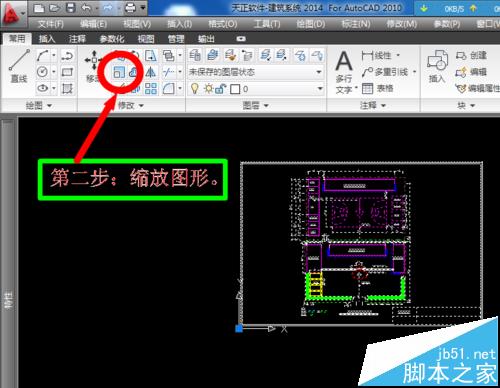Select the Array grid tool icon

[x=151, y=88]
